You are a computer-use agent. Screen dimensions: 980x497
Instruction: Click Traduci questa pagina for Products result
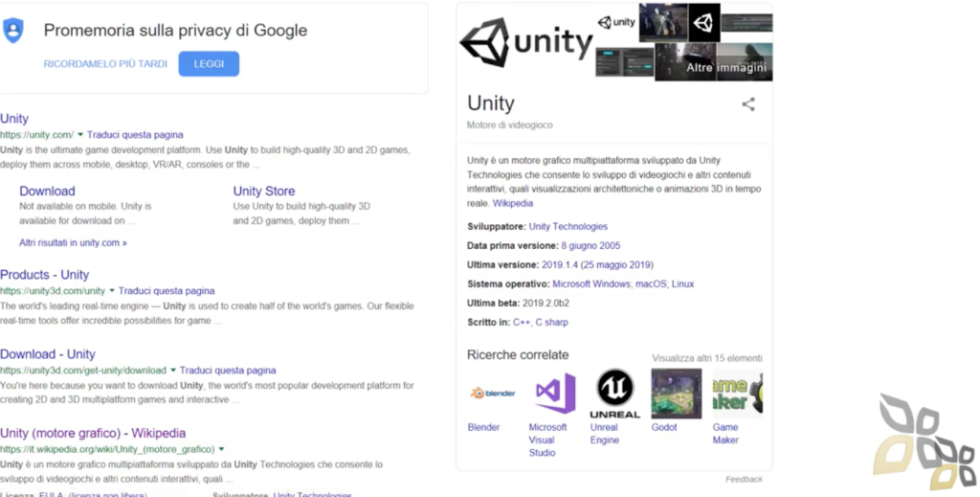pos(167,291)
